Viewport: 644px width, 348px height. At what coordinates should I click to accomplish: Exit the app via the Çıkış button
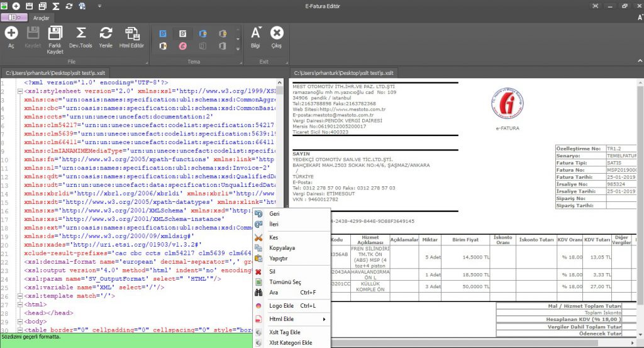coord(277,37)
